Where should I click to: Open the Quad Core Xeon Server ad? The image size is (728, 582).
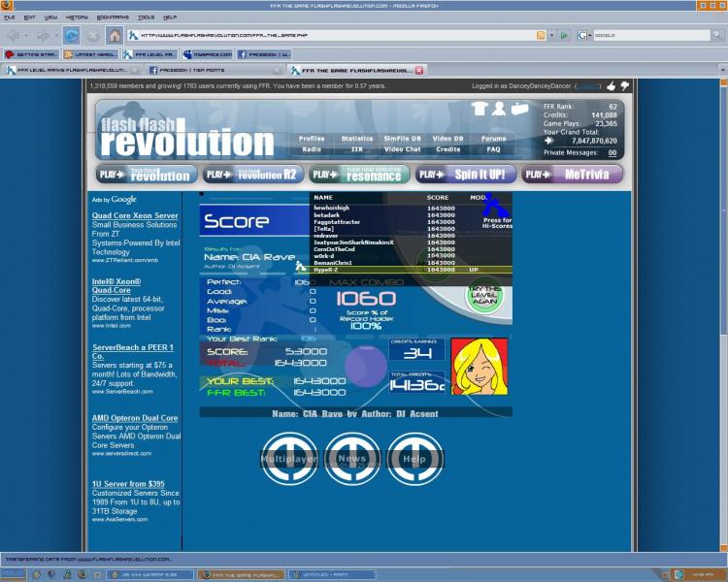click(x=135, y=215)
